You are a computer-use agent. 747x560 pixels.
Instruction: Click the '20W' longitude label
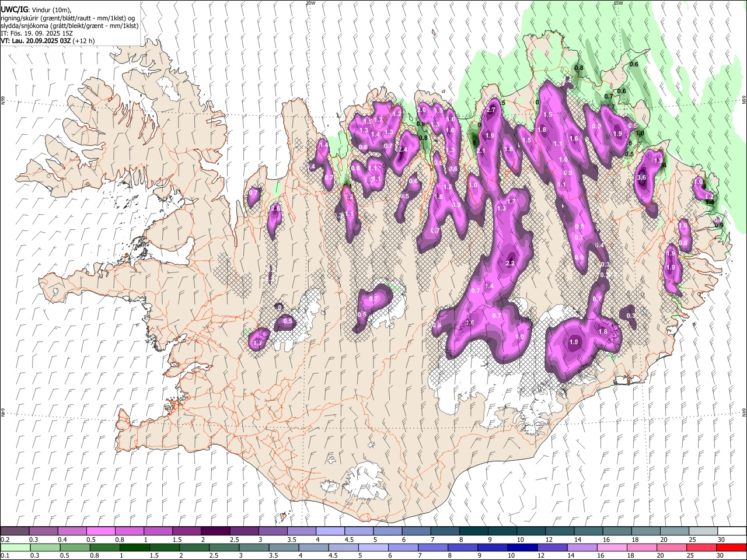310,3
